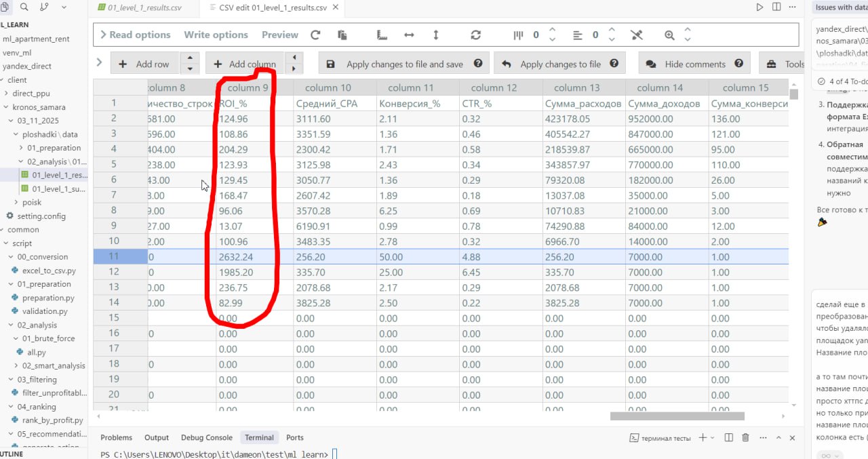Toggle Hide comments in the CSV editor

tap(694, 64)
